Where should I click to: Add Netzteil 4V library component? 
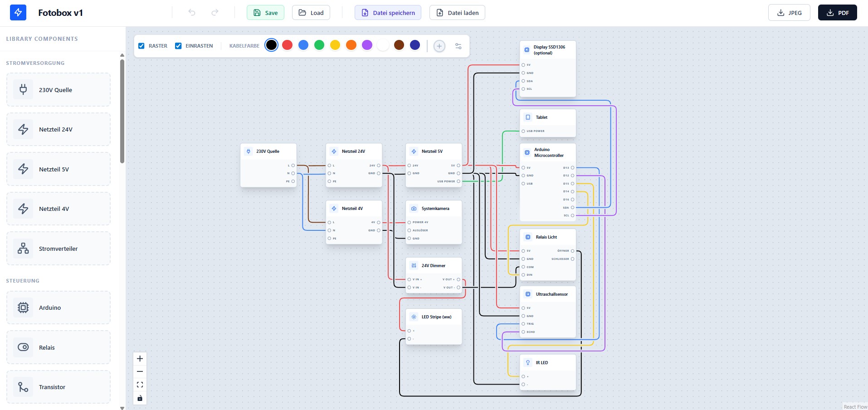pos(59,209)
